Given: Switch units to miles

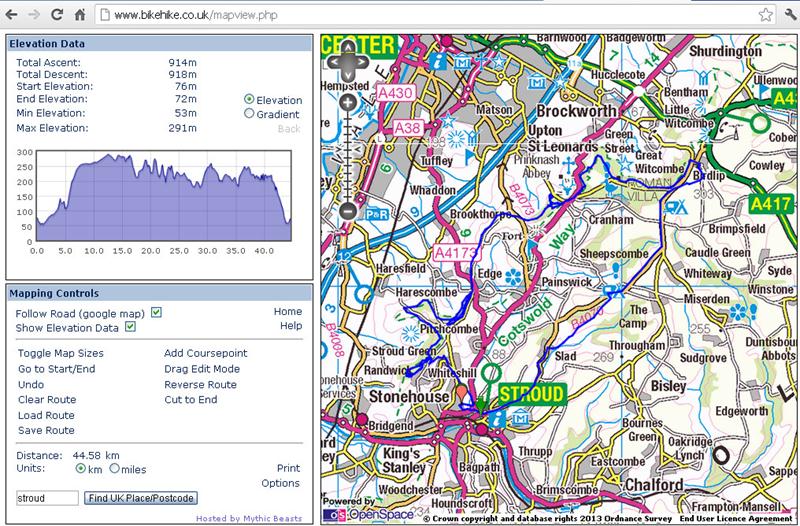Looking at the screenshot, I should coord(115,468).
